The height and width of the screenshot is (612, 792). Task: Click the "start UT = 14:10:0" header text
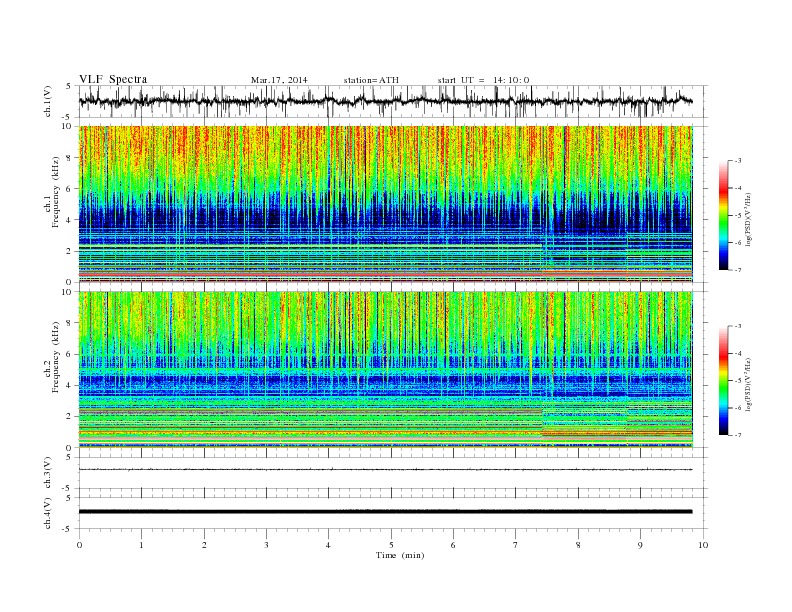pos(483,80)
